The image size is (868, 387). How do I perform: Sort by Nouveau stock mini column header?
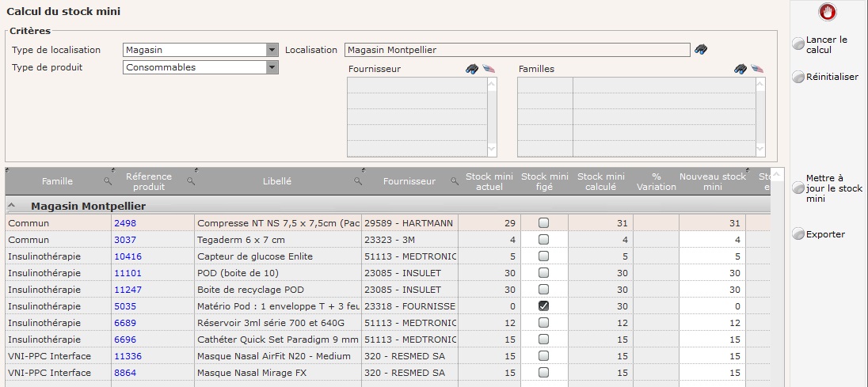coord(713,181)
